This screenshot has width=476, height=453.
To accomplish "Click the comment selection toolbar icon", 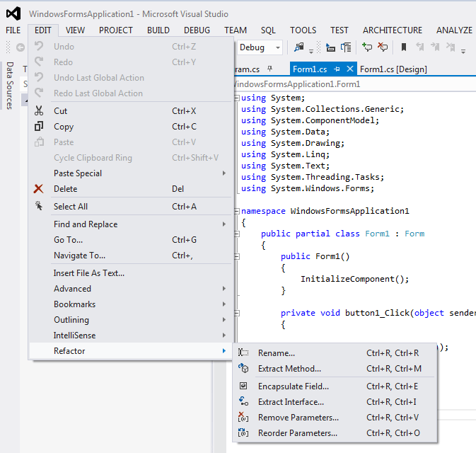I will pyautogui.click(x=367, y=47).
